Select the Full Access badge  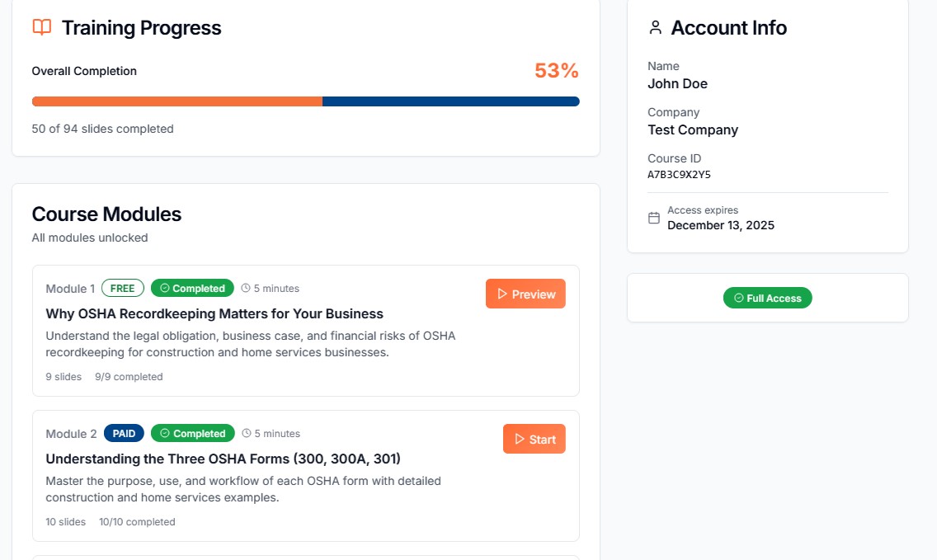pos(768,298)
